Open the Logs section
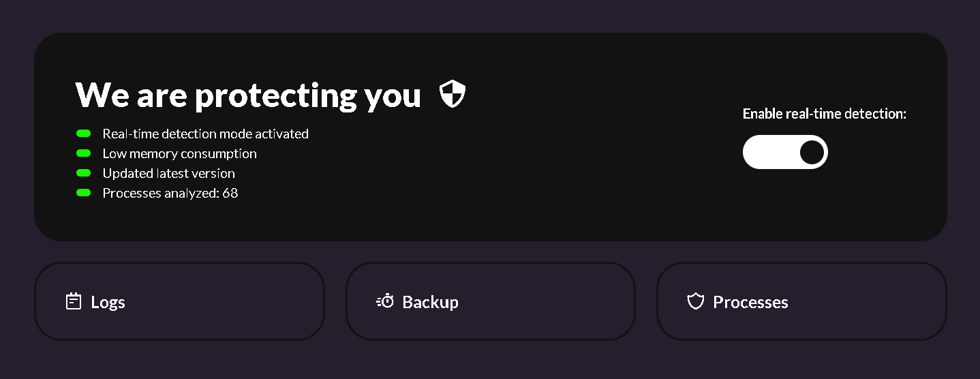This screenshot has width=980, height=379. [x=179, y=301]
